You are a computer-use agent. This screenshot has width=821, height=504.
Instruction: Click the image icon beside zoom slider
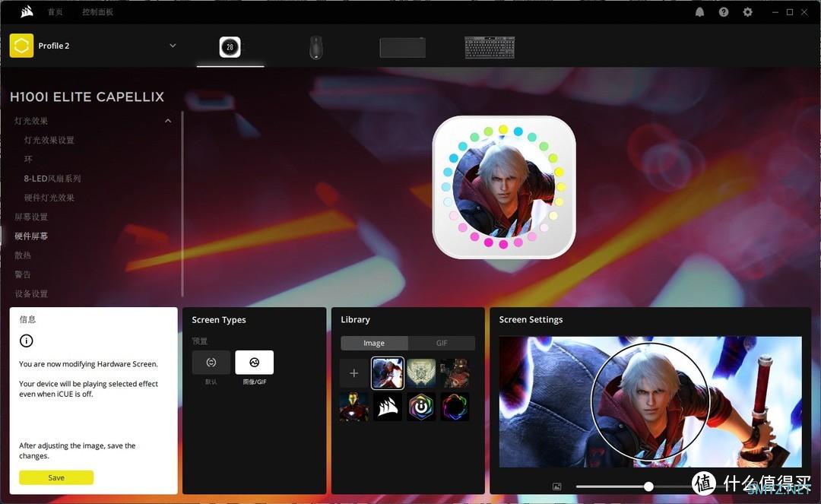click(556, 487)
